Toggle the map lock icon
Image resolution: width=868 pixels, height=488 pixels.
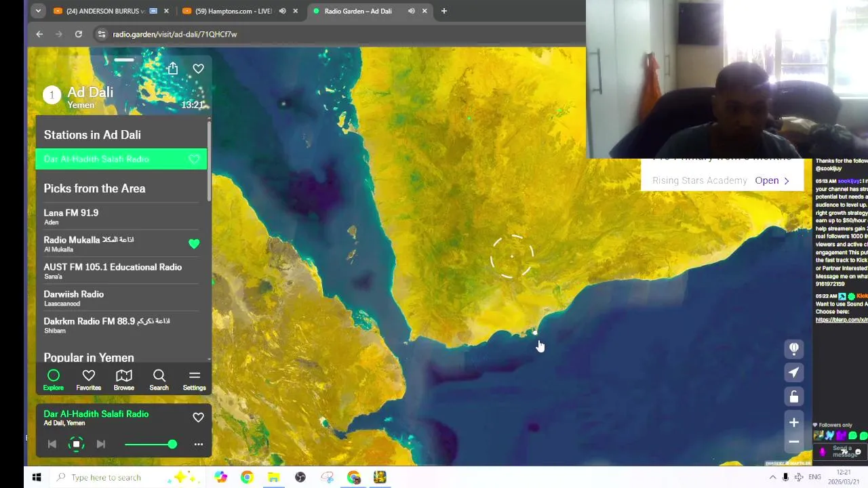(794, 396)
